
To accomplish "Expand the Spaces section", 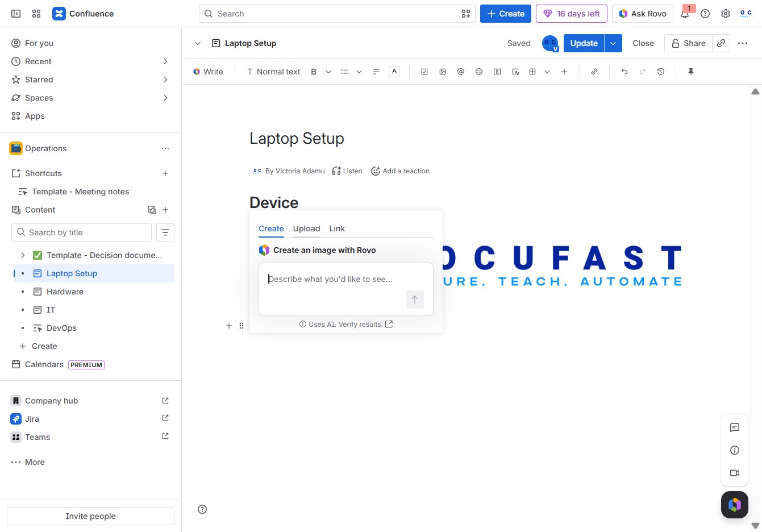I will 165,98.
